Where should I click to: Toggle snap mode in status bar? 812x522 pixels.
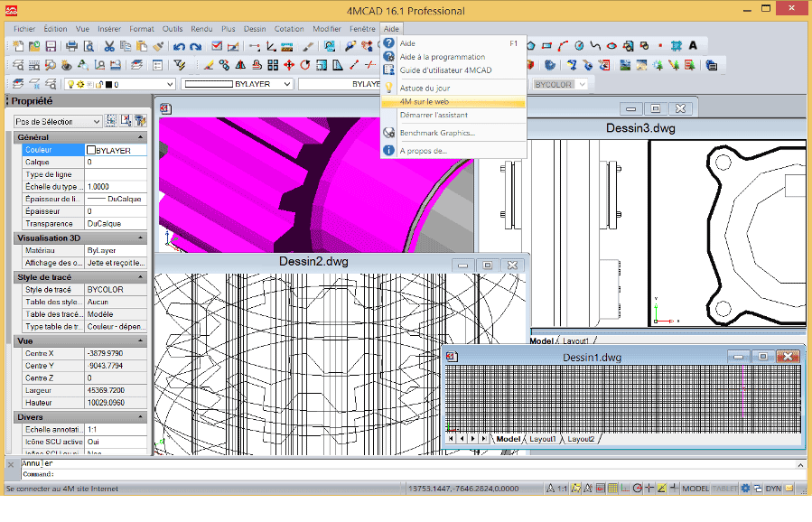point(601,488)
